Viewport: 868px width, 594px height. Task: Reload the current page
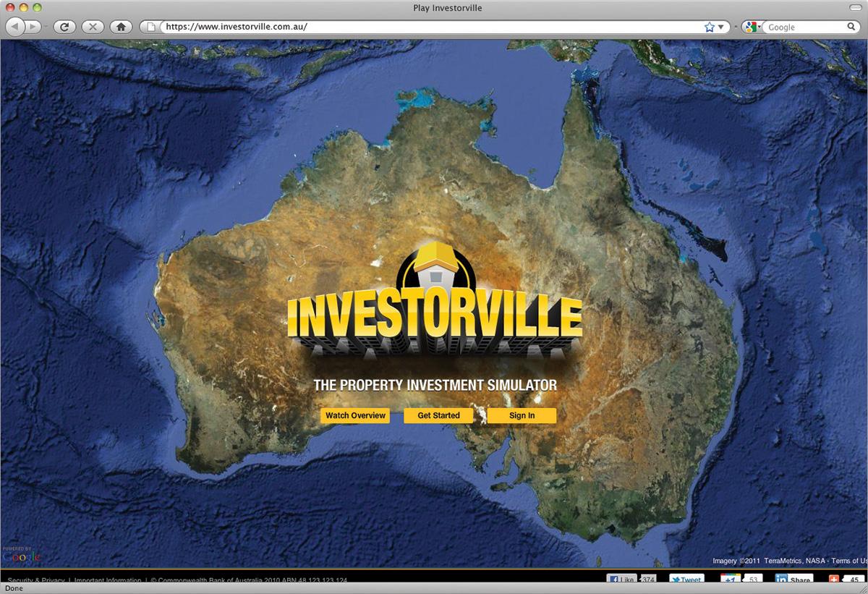point(65,27)
